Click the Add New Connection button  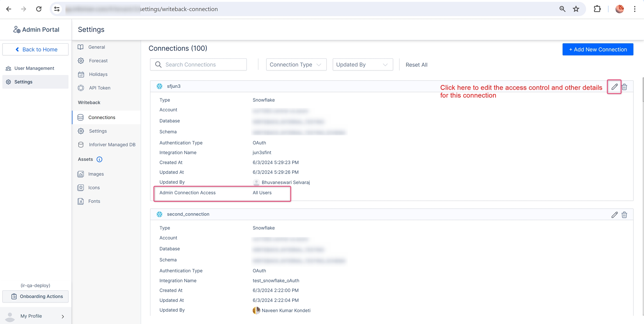(x=598, y=49)
